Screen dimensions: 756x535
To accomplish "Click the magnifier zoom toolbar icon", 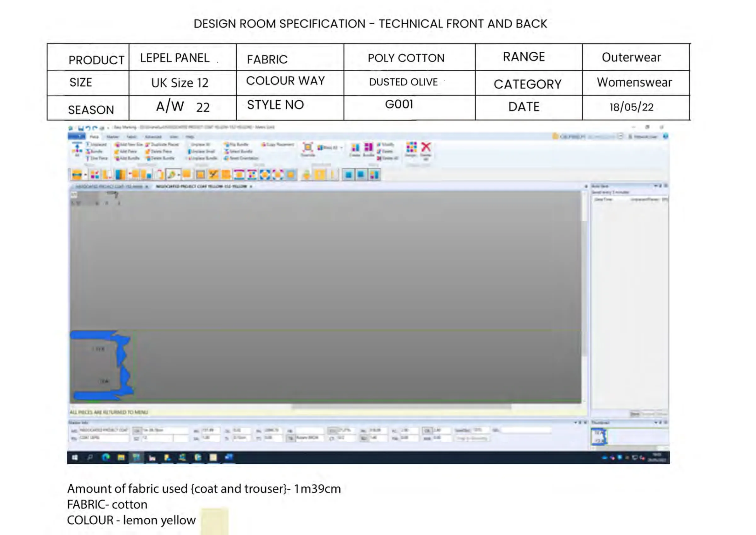I will 171,175.
